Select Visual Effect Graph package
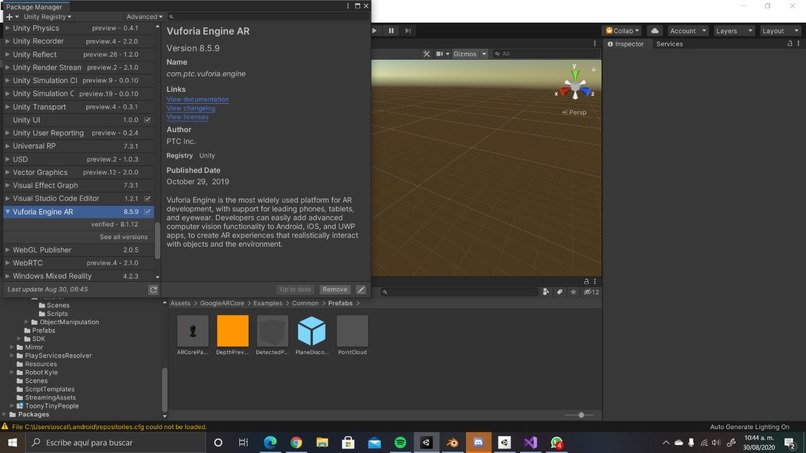806x453 pixels. (79, 185)
